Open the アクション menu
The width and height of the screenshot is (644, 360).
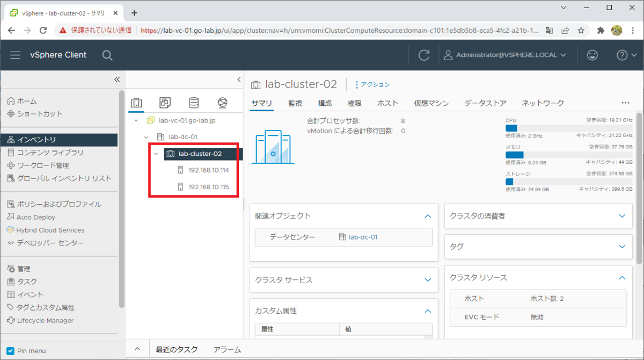(373, 84)
